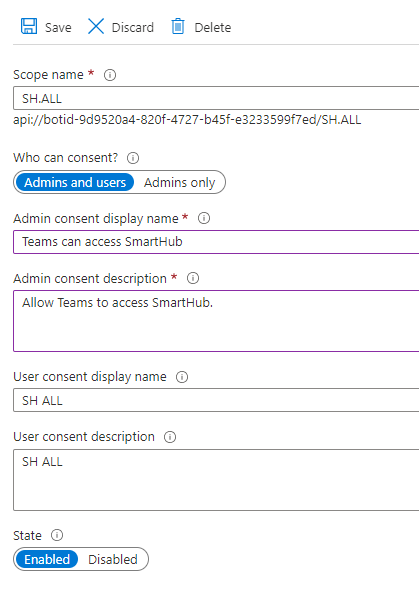Click info icon for Admin consent display name

click(x=204, y=218)
